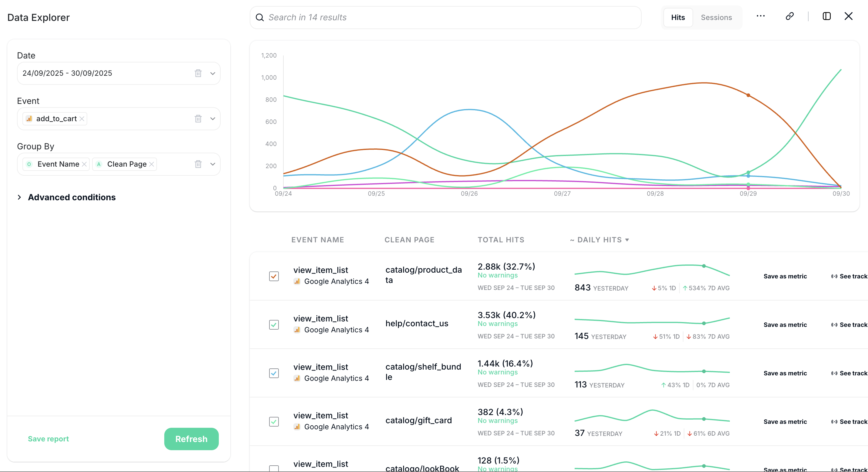Select the Hits tab

[678, 18]
